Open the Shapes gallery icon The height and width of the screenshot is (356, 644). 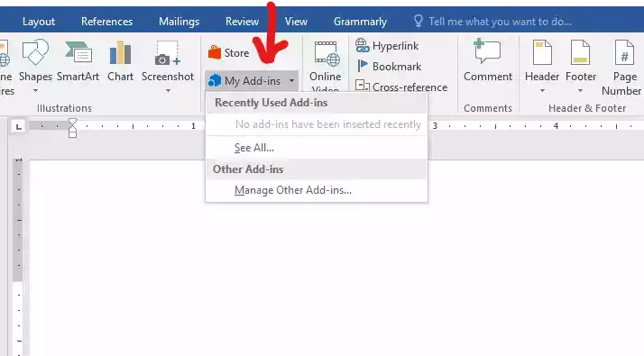(35, 52)
